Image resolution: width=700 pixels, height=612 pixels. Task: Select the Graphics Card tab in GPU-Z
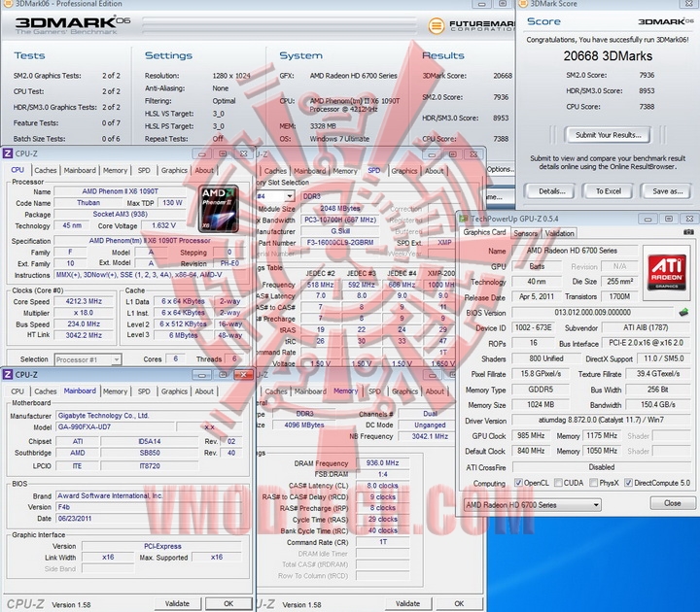pyautogui.click(x=484, y=232)
